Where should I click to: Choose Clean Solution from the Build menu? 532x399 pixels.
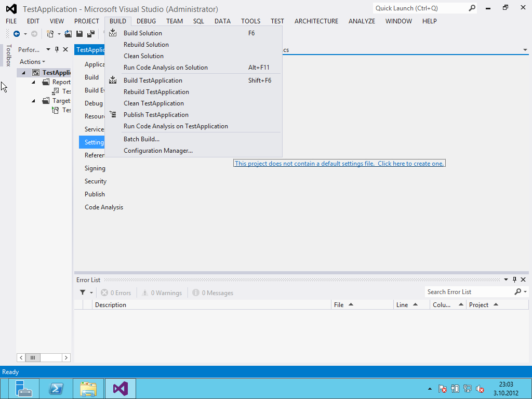tap(193, 56)
